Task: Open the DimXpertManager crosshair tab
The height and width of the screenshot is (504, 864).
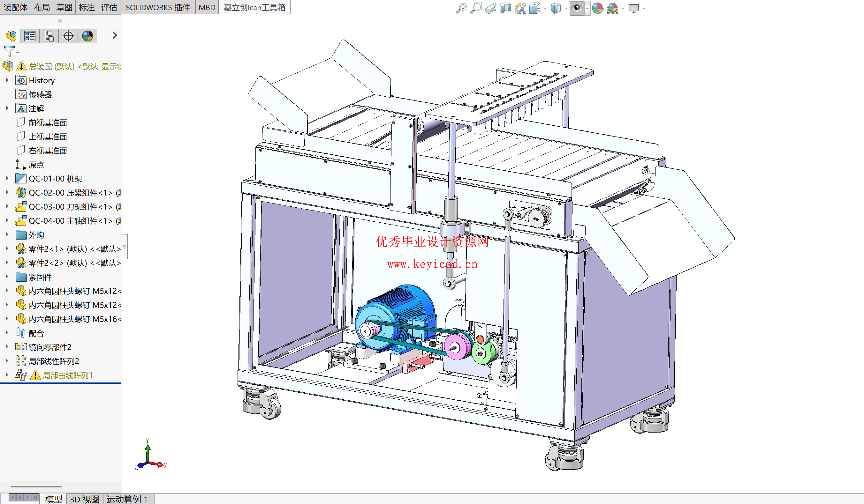Action: click(x=68, y=36)
